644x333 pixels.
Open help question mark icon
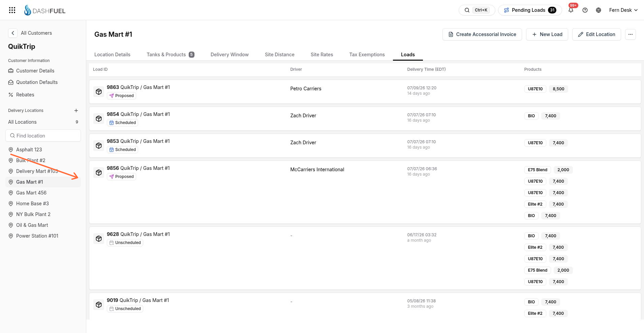[585, 10]
